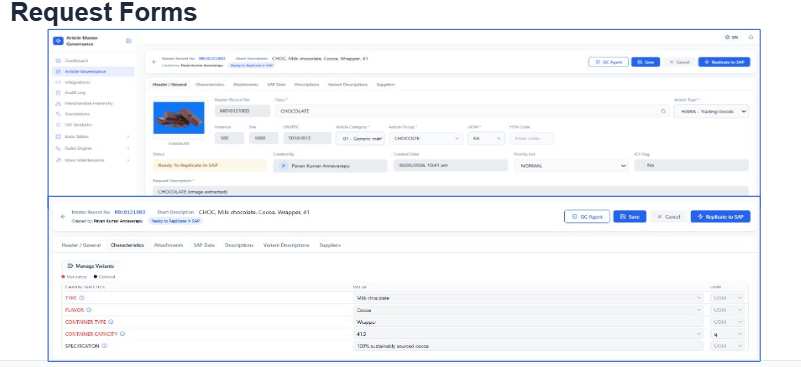Click the Request Description text field

point(451,192)
